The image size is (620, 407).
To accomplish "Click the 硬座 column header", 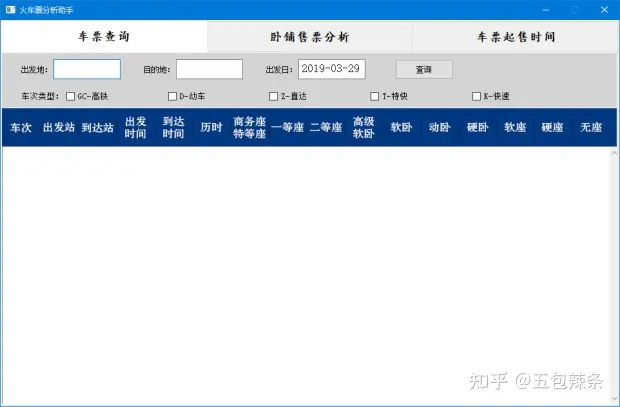I will click(x=552, y=127).
